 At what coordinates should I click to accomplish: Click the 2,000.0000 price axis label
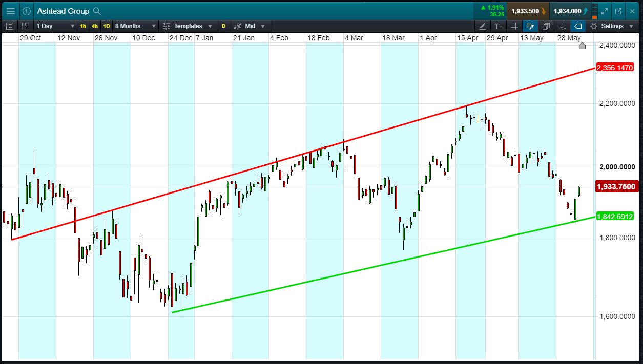point(617,167)
